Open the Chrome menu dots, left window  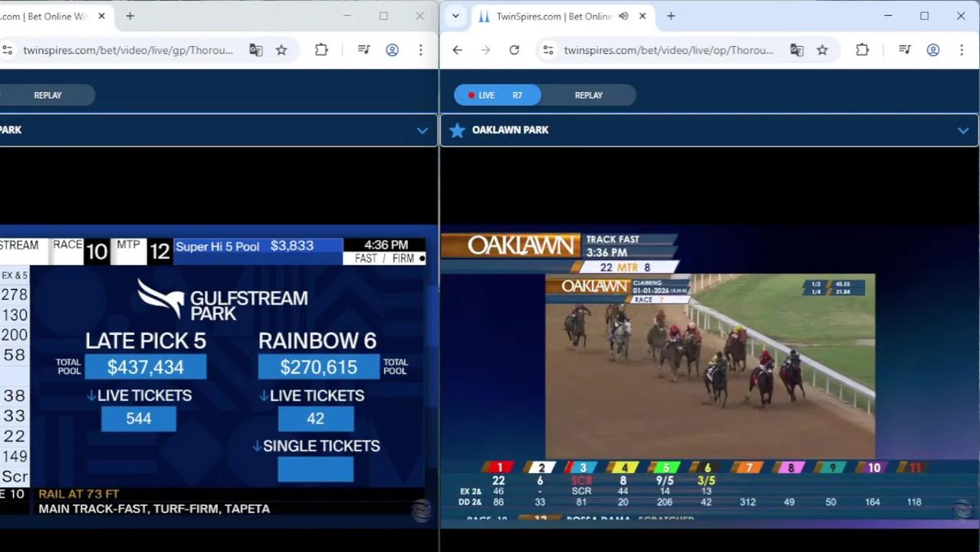pos(420,50)
